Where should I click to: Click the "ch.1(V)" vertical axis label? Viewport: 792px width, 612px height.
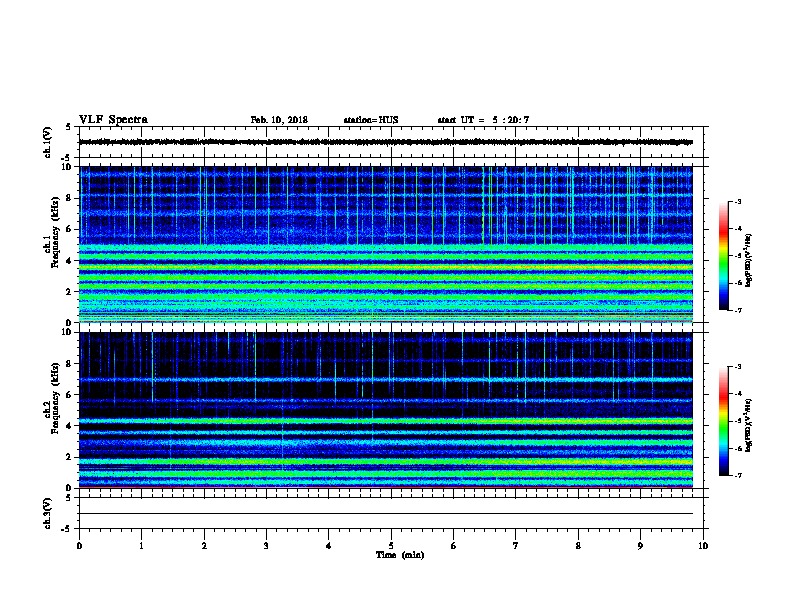click(x=48, y=142)
